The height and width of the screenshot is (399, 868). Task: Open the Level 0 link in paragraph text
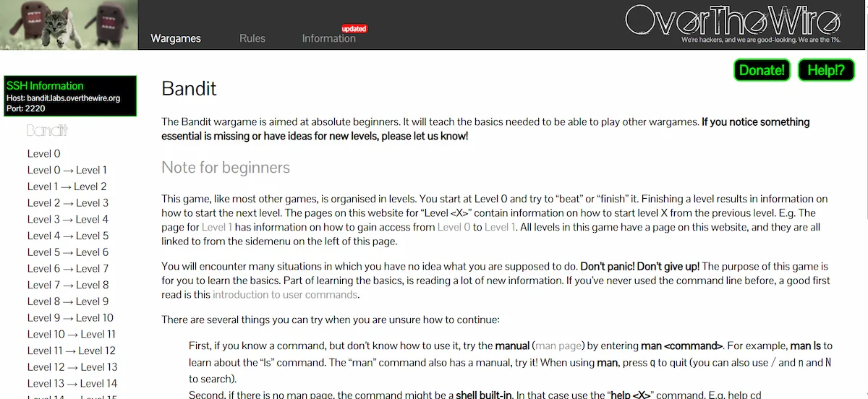point(454,227)
